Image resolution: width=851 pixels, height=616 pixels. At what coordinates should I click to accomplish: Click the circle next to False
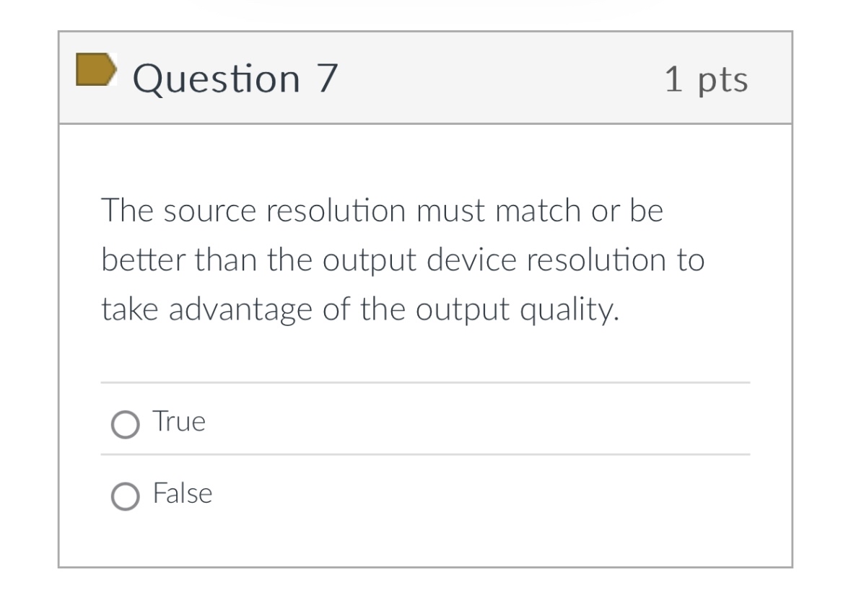pyautogui.click(x=124, y=496)
